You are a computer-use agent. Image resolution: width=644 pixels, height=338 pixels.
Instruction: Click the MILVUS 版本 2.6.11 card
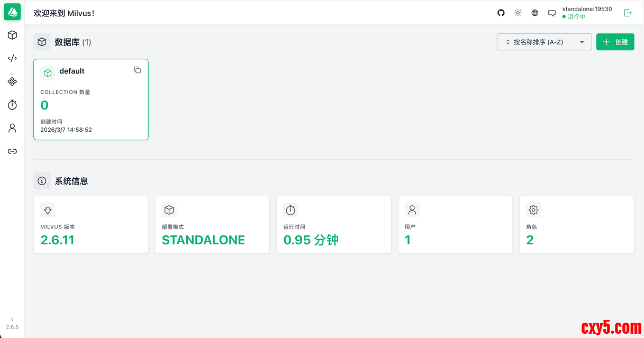click(90, 225)
